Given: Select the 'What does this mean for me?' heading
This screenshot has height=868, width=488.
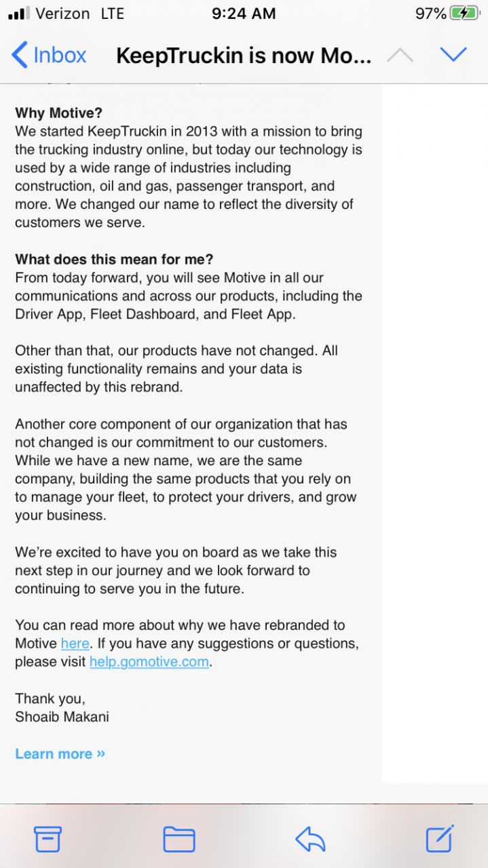Looking at the screenshot, I should (x=114, y=259).
